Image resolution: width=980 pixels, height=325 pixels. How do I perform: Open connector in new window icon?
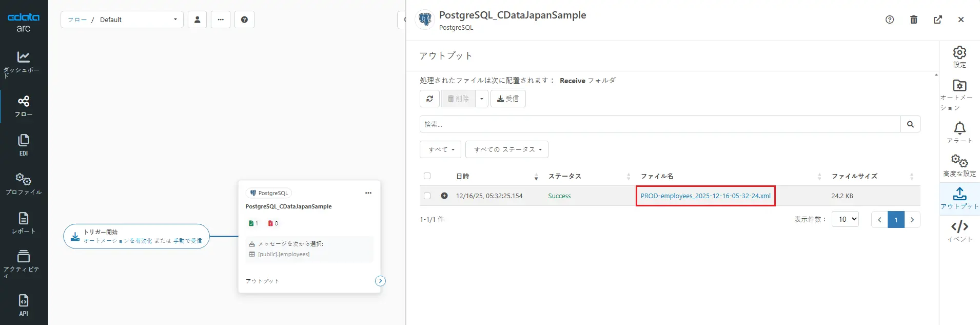point(937,20)
